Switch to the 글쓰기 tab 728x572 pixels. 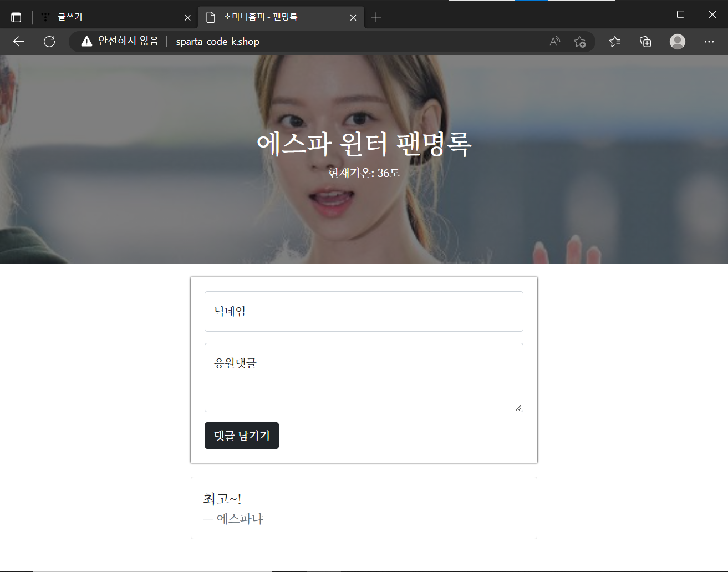[x=115, y=17]
